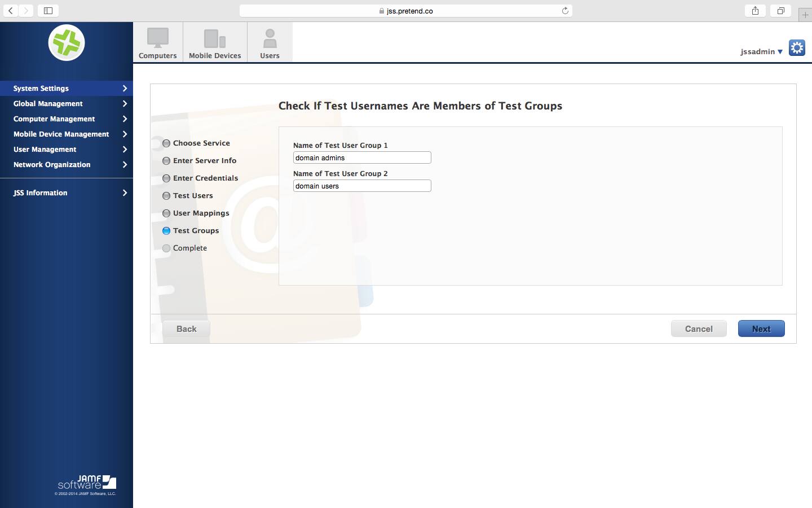Open a new Safari tab
This screenshot has width=812, height=508.
click(x=805, y=15)
